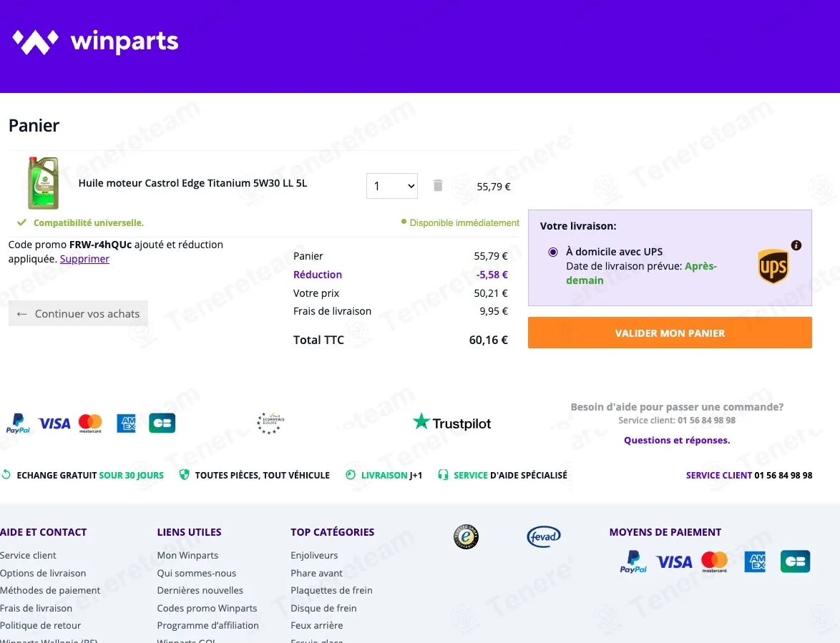840x643 pixels.
Task: Click the Ecommerce Europe trust badge
Action: pyautogui.click(x=270, y=423)
